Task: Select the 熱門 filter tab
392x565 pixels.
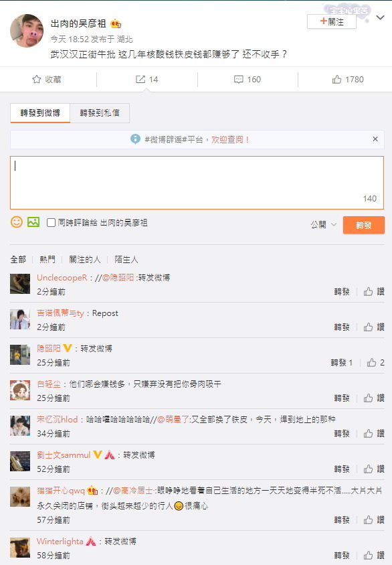Action: [x=47, y=260]
